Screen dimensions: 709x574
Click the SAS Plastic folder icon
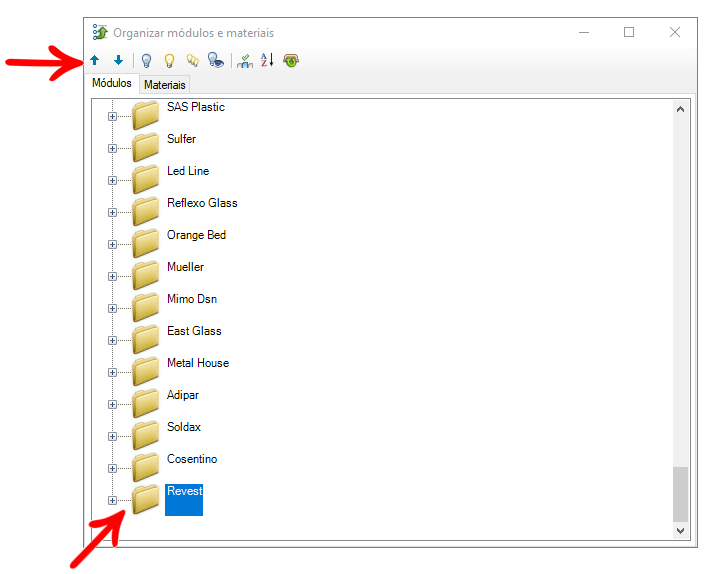(x=146, y=115)
